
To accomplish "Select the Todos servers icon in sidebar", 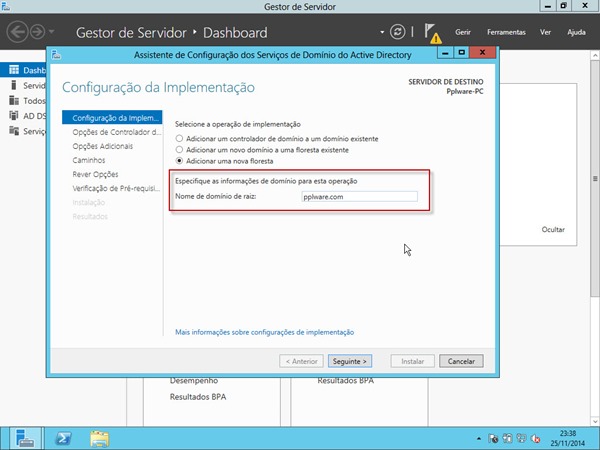I will click(14, 100).
